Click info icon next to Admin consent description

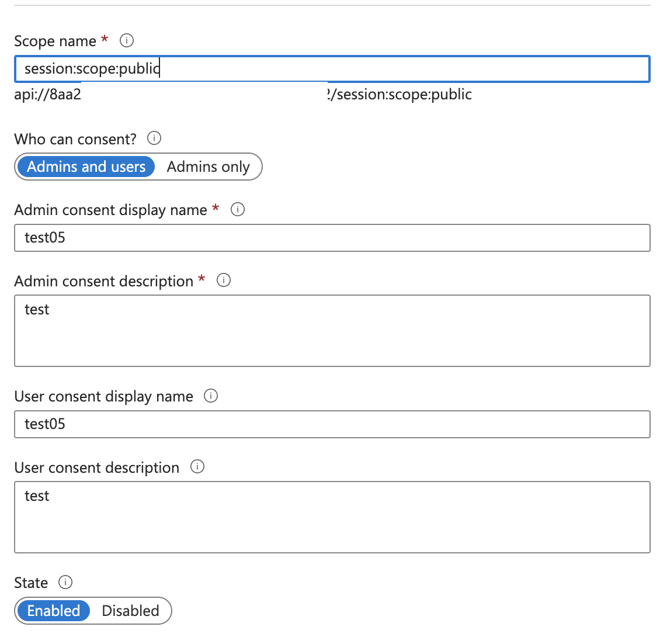[224, 281]
